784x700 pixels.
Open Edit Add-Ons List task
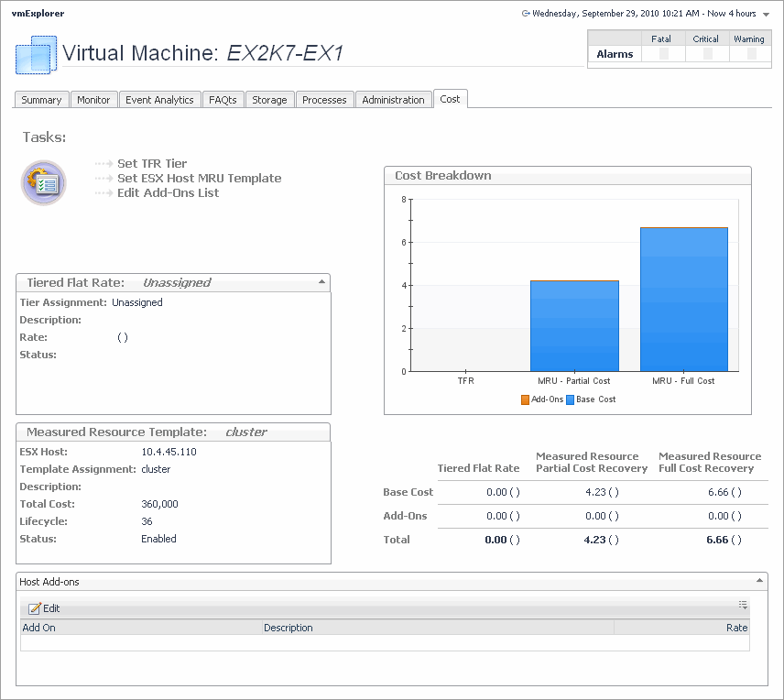coord(168,192)
